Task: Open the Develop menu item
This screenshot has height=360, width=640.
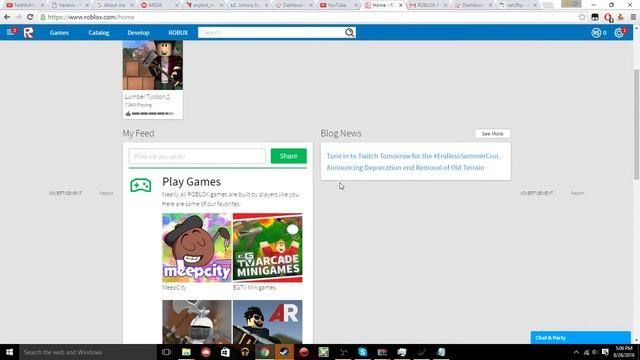Action: coord(138,33)
